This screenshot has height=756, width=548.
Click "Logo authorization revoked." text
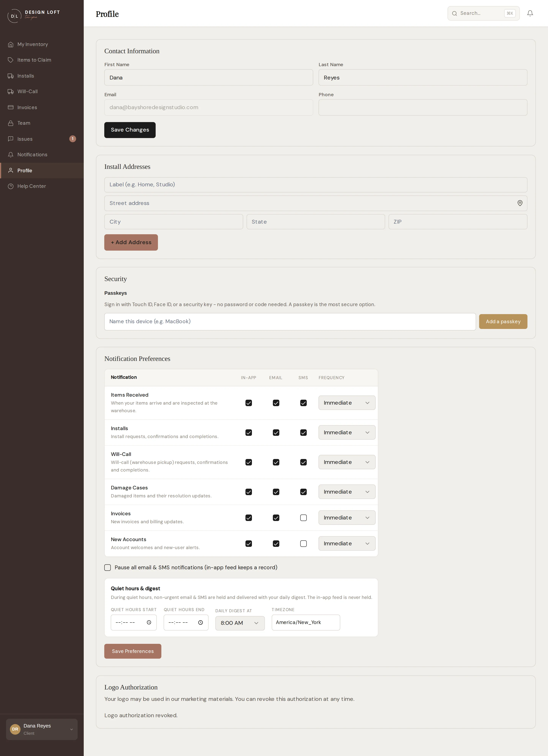tap(141, 715)
